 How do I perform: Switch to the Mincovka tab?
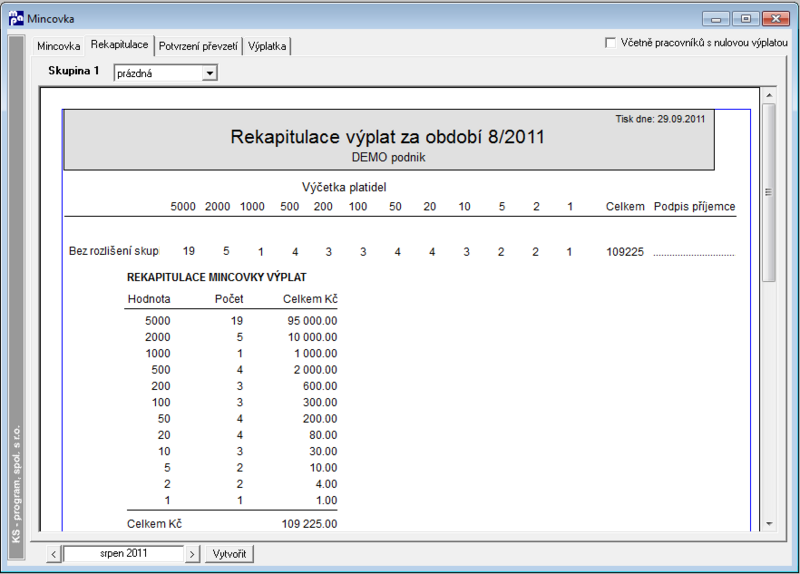(58, 46)
